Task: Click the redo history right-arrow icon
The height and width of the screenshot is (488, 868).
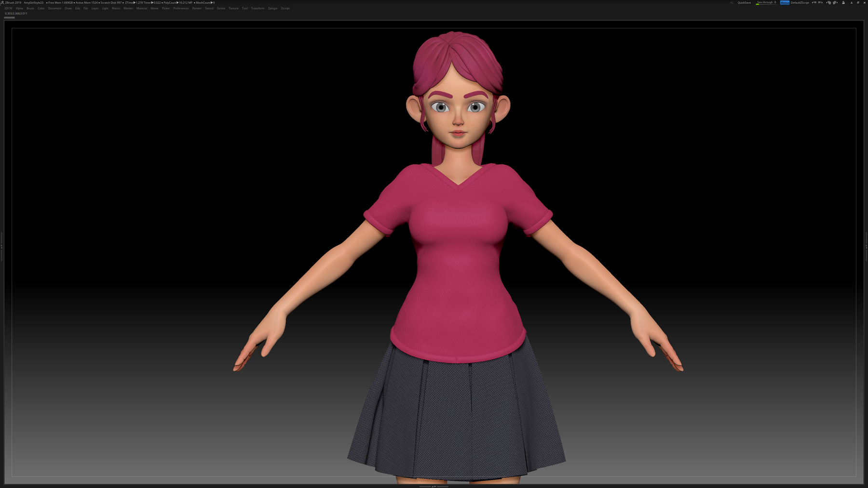Action: (x=822, y=2)
